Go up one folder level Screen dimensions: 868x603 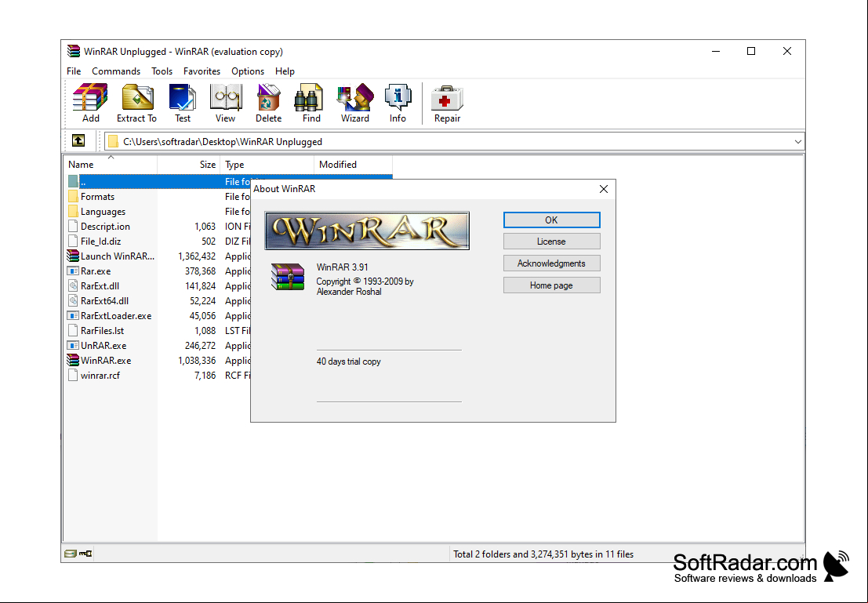coord(78,141)
